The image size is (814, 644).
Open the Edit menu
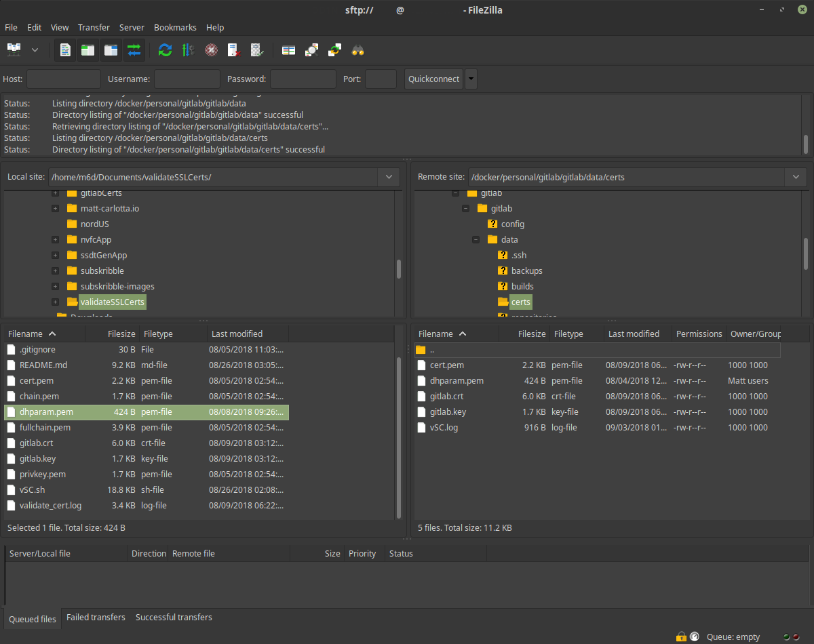[34, 28]
